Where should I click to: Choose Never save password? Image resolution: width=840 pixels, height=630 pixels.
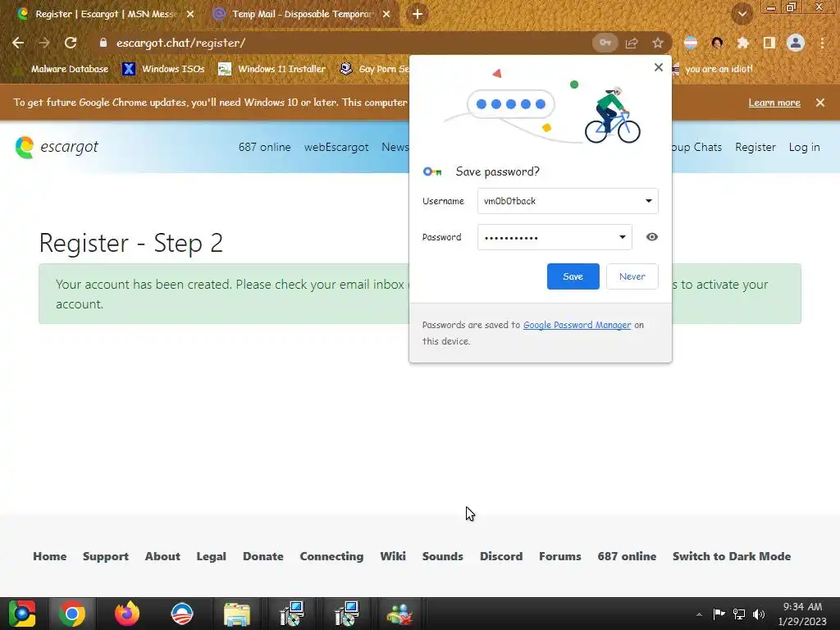pyautogui.click(x=632, y=276)
